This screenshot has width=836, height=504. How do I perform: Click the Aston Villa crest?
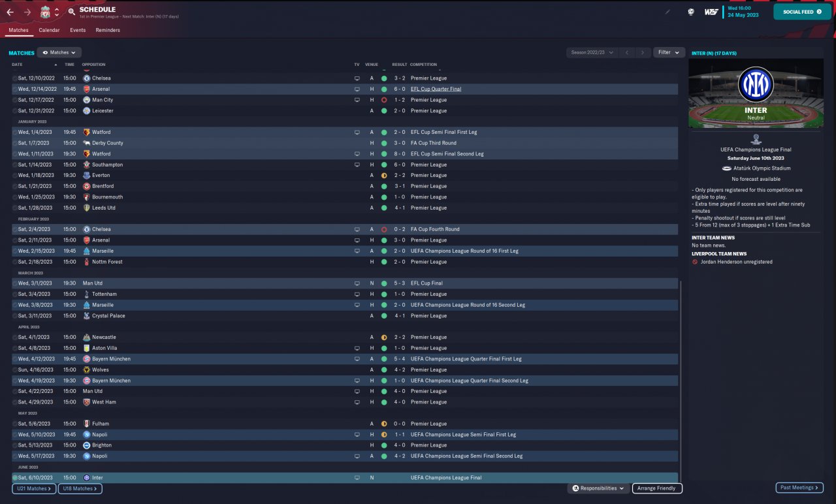[x=86, y=348]
